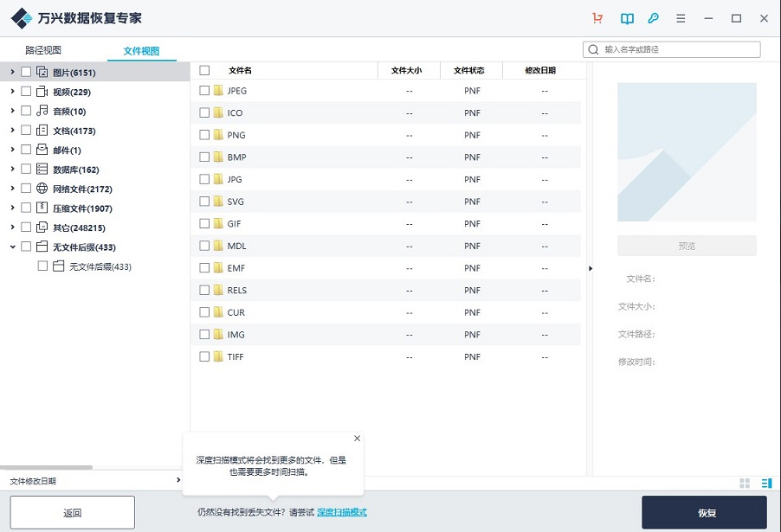Click the 邮件(1) mail category icon
Viewport: 781px width, 532px height.
coord(41,149)
